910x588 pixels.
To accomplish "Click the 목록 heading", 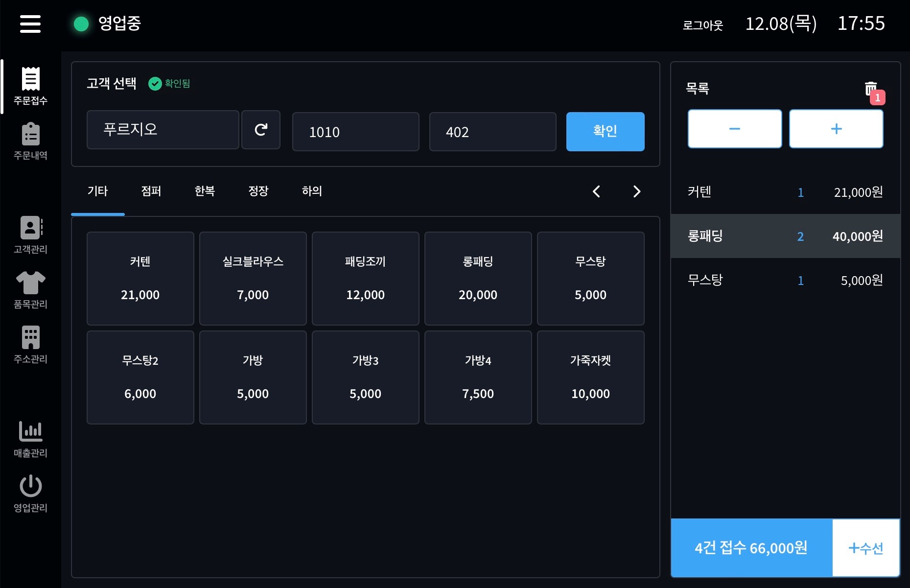I will pyautogui.click(x=698, y=89).
